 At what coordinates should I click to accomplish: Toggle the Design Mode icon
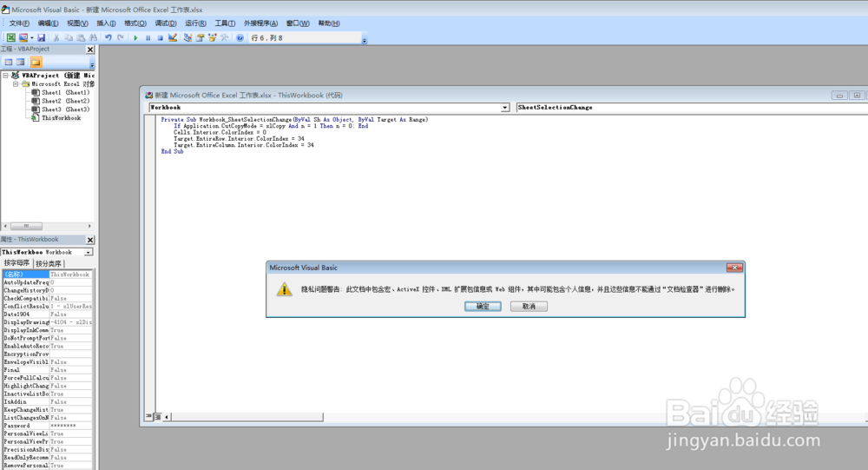click(x=173, y=37)
